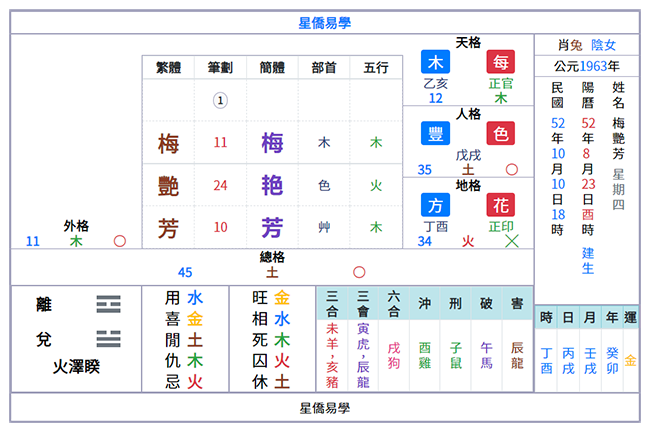This screenshot has height=432, width=650.
Task: Click the 公元1963年 text
Action: pyautogui.click(x=587, y=66)
